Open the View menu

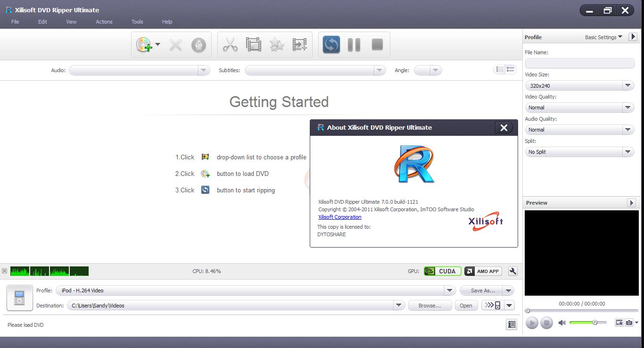pyautogui.click(x=71, y=22)
